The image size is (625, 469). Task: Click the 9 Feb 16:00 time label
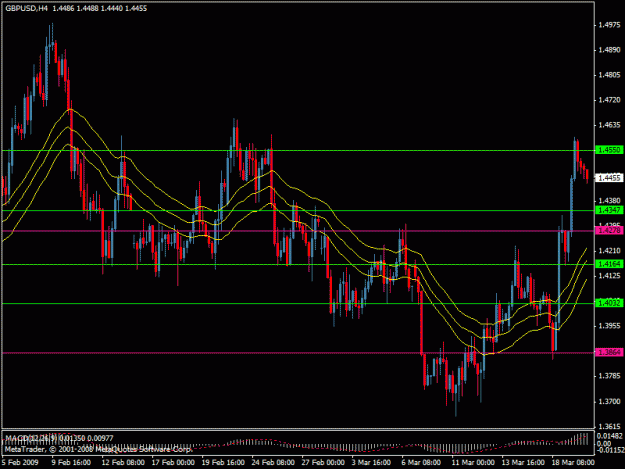71,462
